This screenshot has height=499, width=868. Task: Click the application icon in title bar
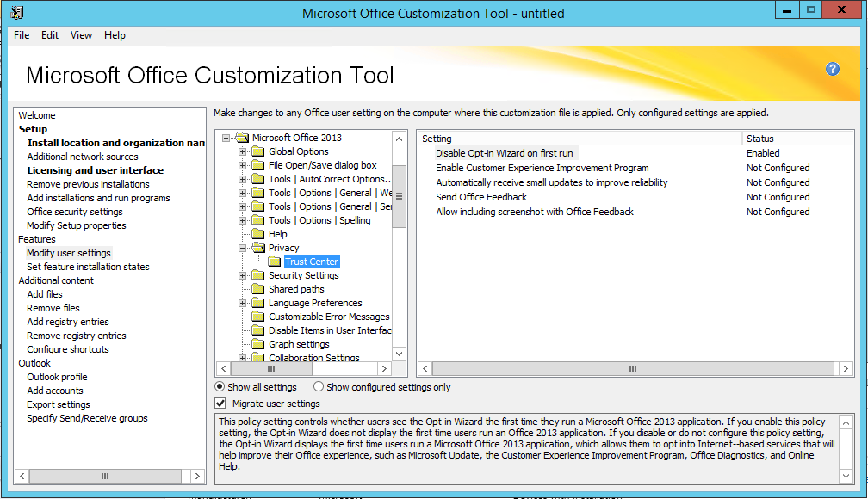coord(17,13)
